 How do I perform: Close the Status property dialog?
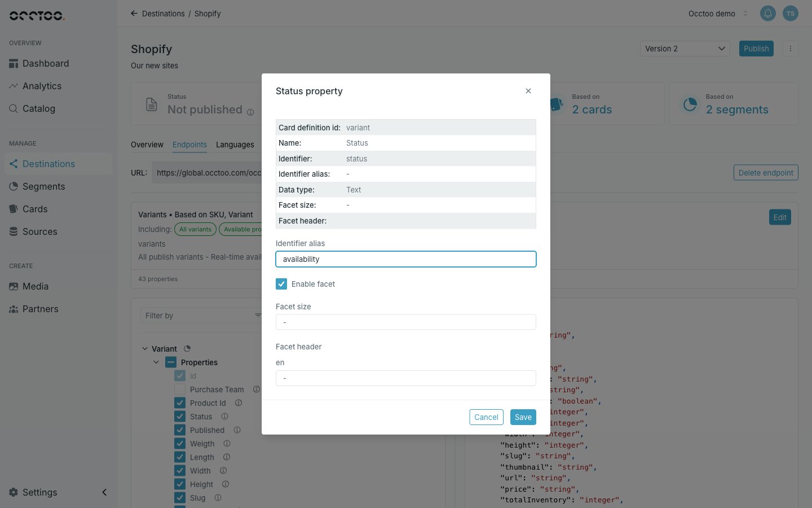[528, 91]
